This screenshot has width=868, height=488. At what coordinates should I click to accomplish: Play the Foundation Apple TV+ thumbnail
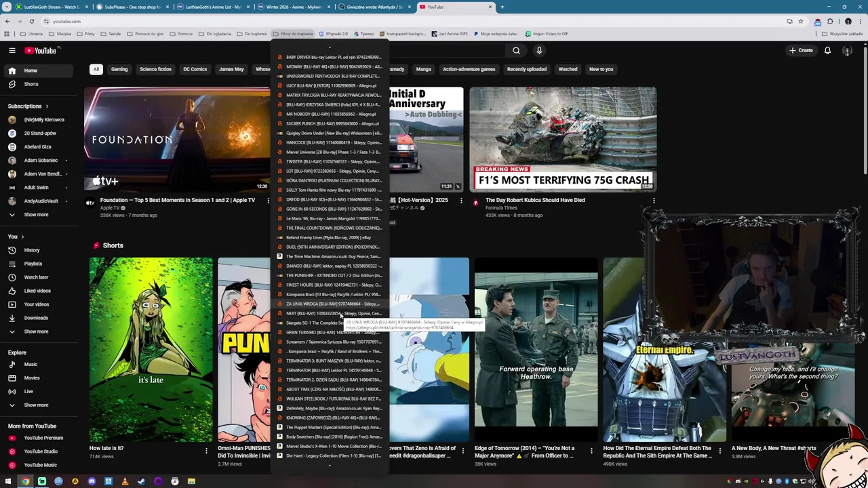coord(176,139)
